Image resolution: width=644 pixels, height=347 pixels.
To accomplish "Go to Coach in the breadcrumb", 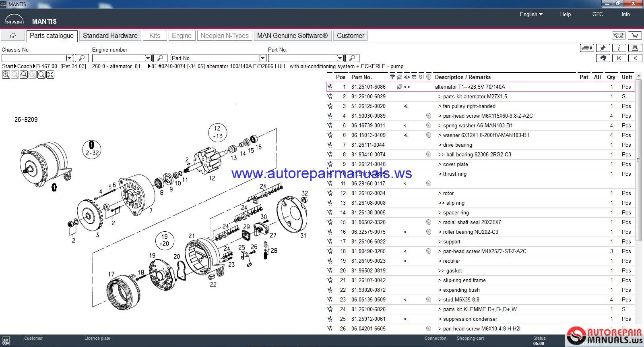I will [25, 66].
